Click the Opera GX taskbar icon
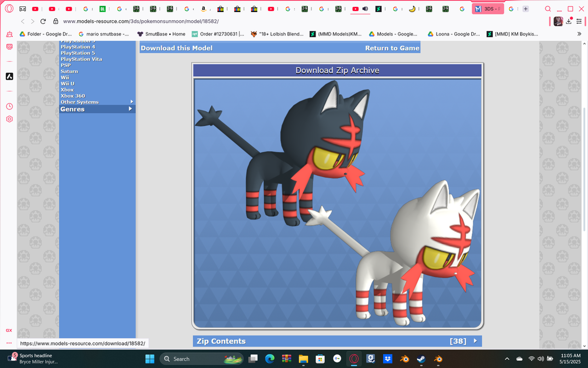 tap(354, 359)
